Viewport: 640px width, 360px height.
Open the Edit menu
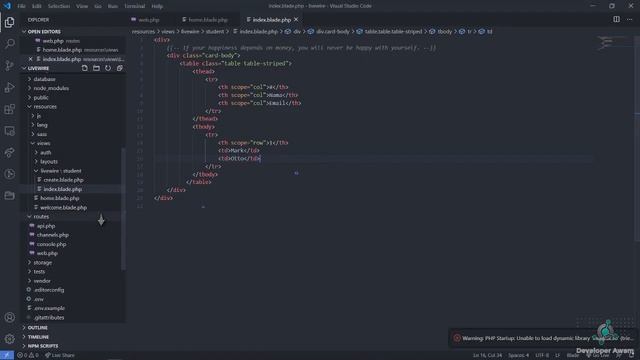(x=36, y=6)
